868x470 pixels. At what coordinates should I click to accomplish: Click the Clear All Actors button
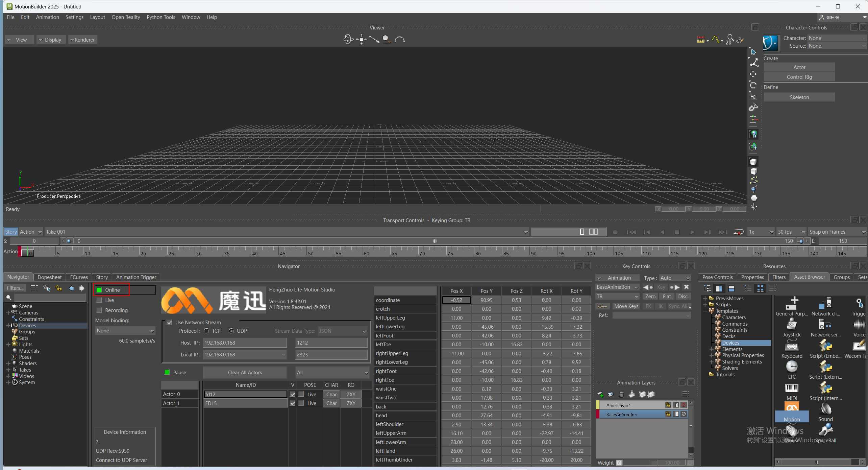click(x=245, y=373)
